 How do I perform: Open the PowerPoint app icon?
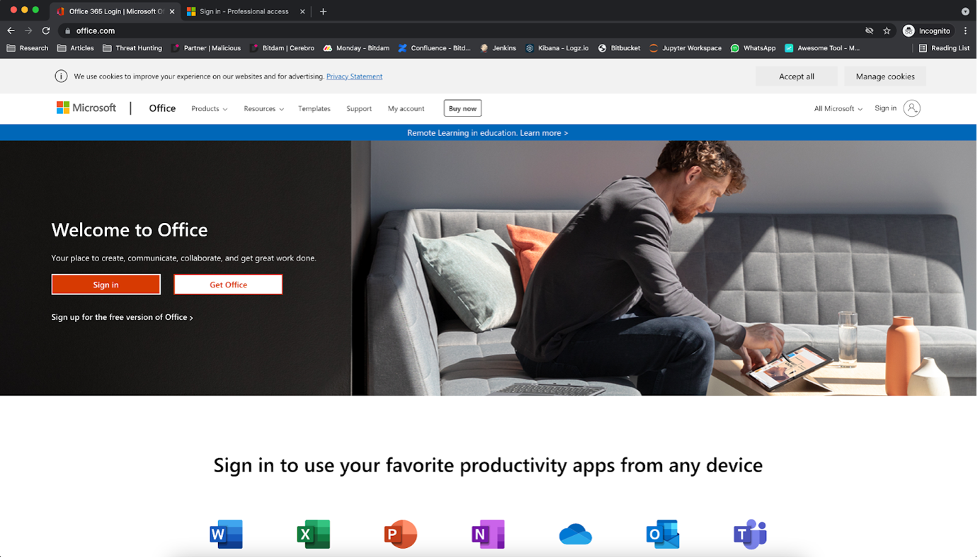coord(401,535)
